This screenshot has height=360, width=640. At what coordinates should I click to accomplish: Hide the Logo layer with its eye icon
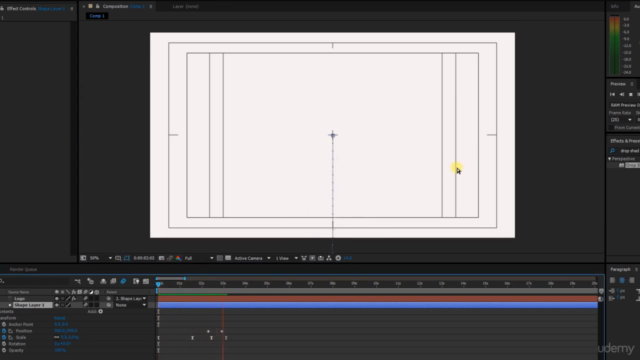click(x=57, y=299)
